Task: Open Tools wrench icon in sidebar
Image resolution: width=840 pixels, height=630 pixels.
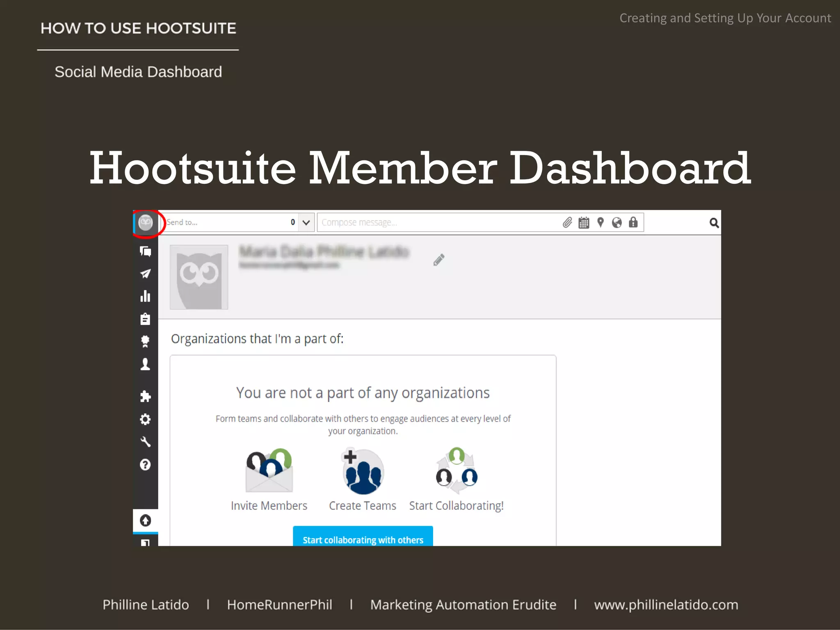Action: point(146,442)
